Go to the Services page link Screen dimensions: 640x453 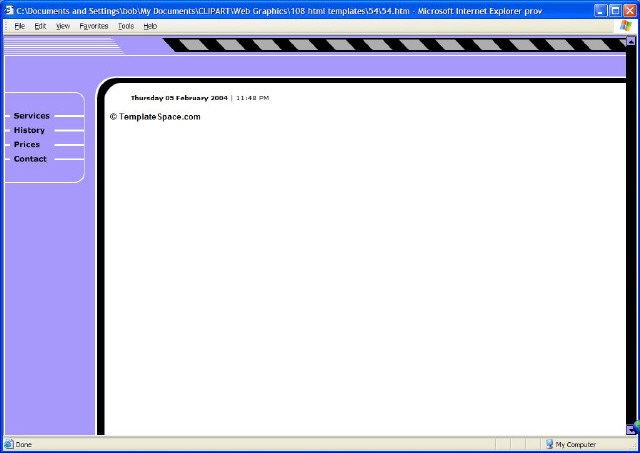click(x=31, y=116)
